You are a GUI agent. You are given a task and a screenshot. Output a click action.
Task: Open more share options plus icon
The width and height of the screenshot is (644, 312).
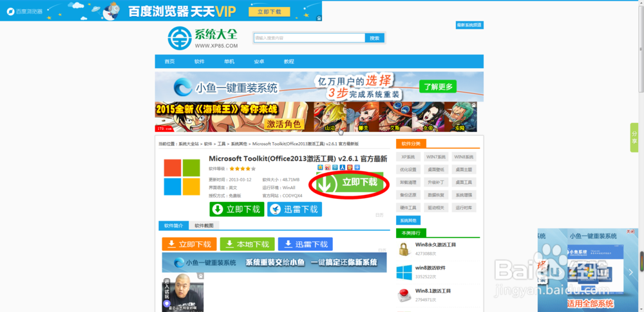[357, 167]
